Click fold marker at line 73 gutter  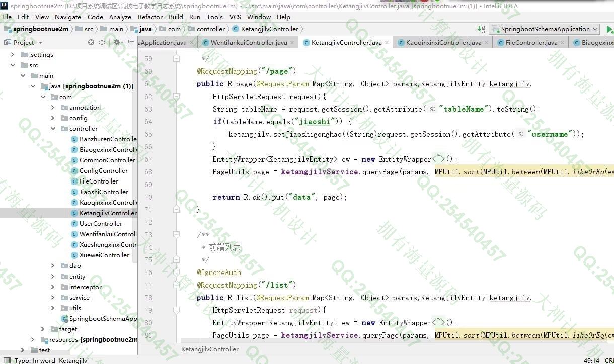point(176,235)
